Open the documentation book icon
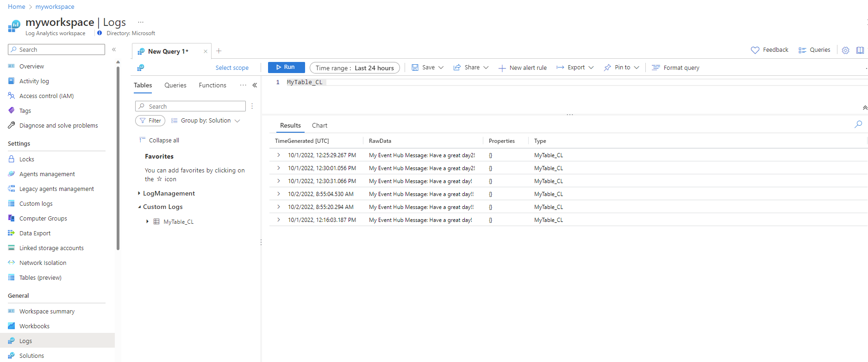The height and width of the screenshot is (362, 868). tap(860, 50)
